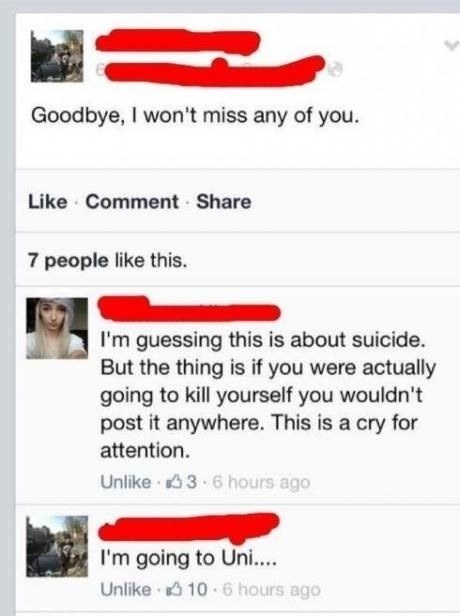Open the original poster's profile picture

pyautogui.click(x=57, y=56)
